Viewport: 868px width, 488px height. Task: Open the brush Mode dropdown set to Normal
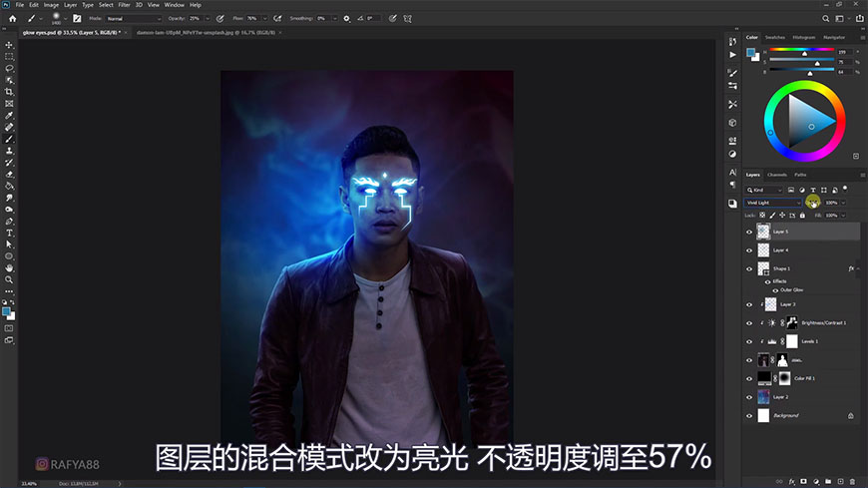(133, 18)
